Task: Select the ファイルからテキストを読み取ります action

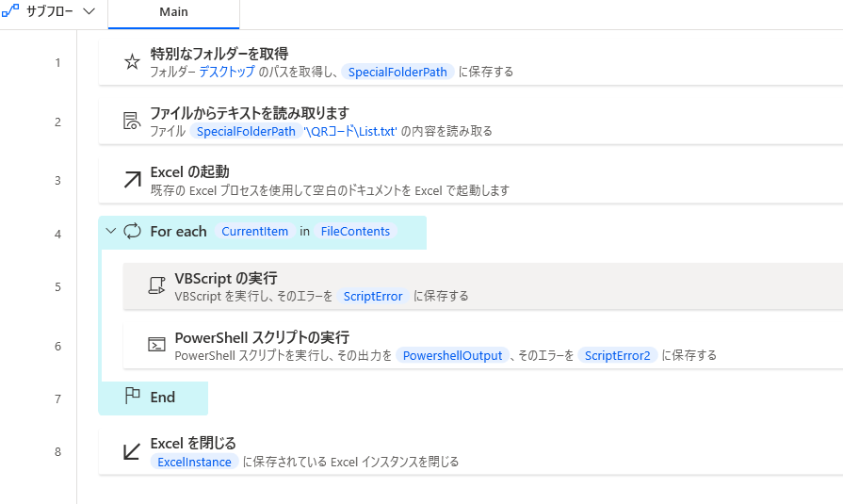Action: point(250,113)
